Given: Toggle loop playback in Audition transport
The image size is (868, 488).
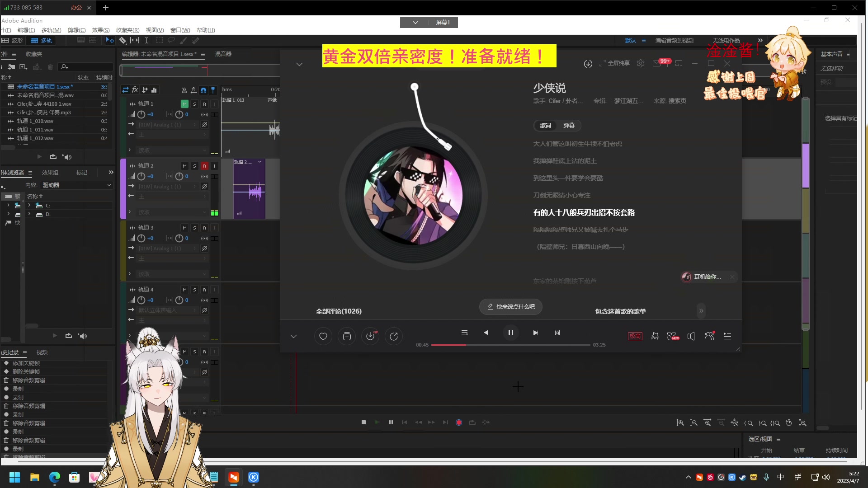Looking at the screenshot, I should click(x=472, y=422).
